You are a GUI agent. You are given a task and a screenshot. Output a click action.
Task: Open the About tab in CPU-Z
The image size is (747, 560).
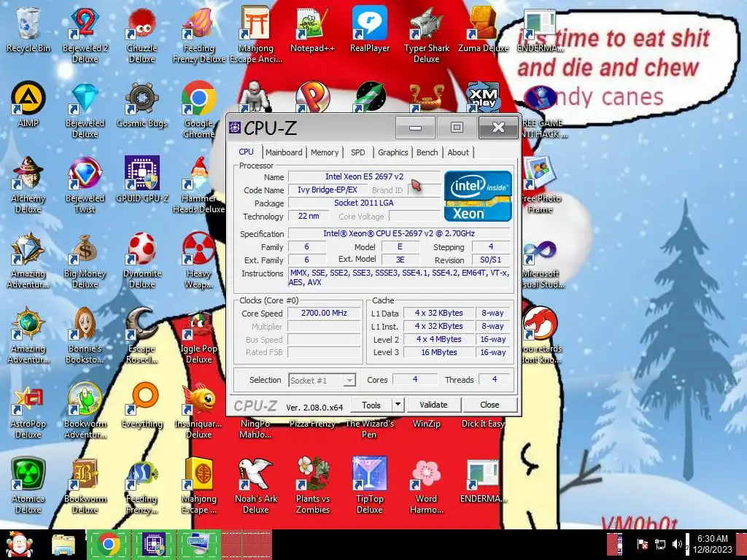(x=458, y=152)
